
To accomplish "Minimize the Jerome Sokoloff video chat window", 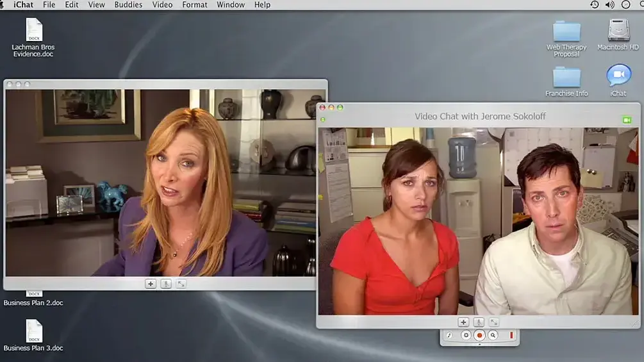I will [331, 108].
